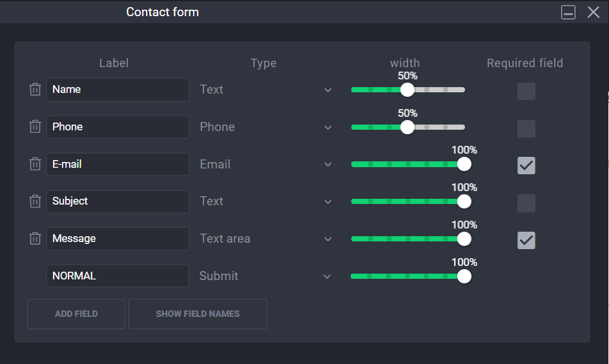Uncheck required field for Message

(526, 240)
